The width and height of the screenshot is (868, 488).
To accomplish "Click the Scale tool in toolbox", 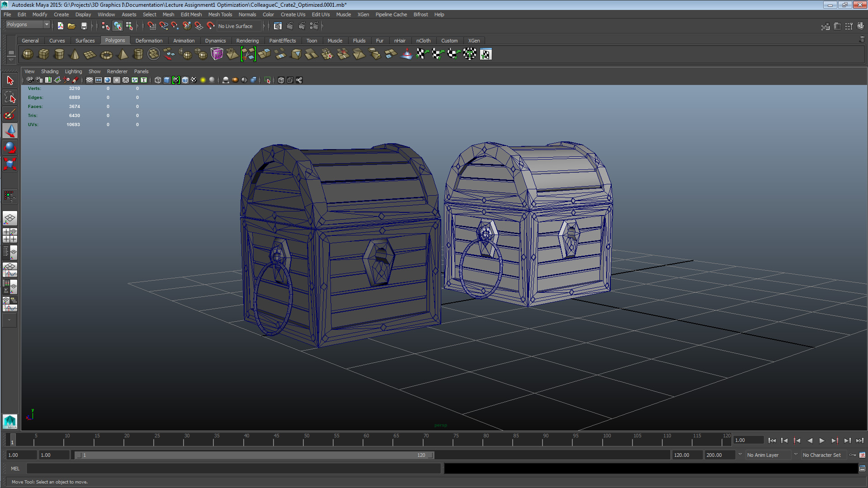I will point(10,164).
